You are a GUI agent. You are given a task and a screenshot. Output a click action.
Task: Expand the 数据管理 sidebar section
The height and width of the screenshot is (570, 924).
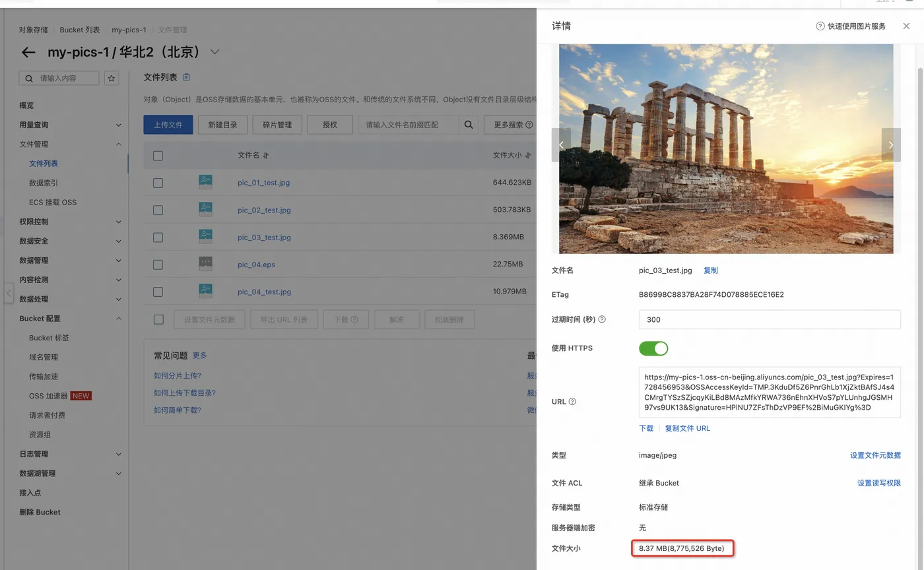coord(119,261)
